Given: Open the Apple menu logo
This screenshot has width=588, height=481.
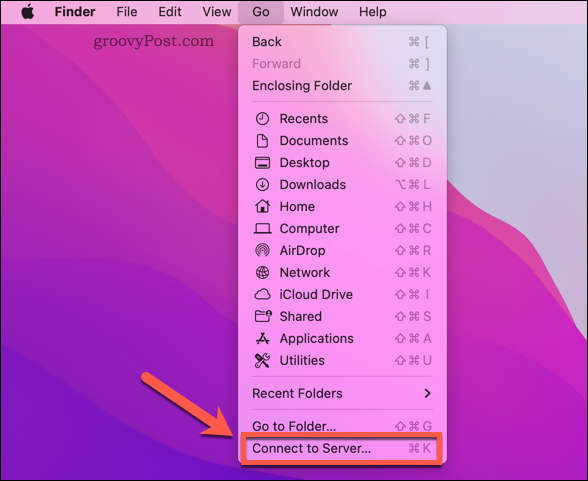Looking at the screenshot, I should pyautogui.click(x=28, y=12).
